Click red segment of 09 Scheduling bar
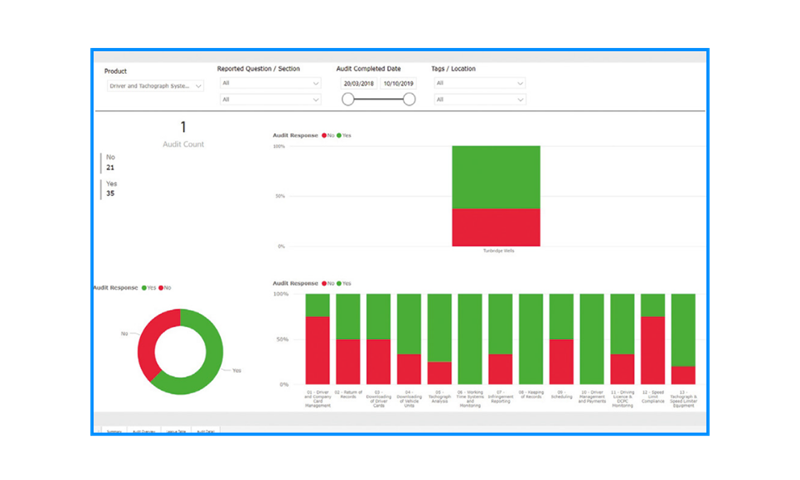This screenshot has height=480, width=800. tap(561, 362)
